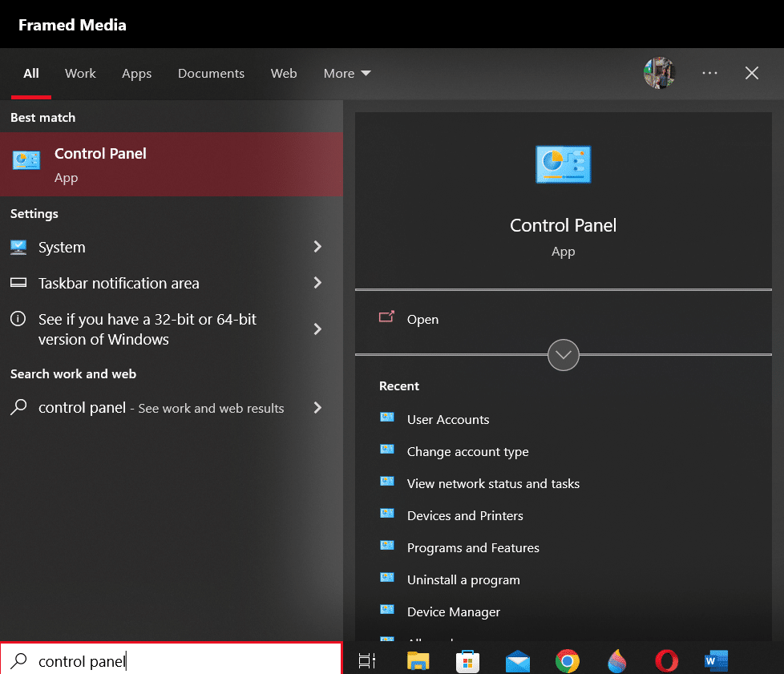Open Task View from the taskbar
Screen dimensions: 784x674
pos(367,661)
